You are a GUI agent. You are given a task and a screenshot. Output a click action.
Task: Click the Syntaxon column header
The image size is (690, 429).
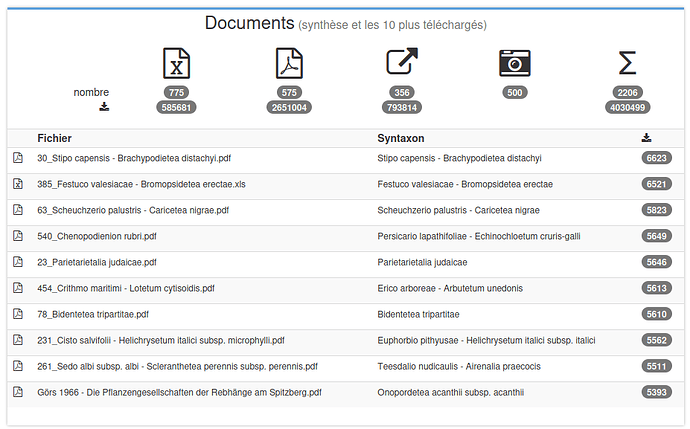point(400,138)
